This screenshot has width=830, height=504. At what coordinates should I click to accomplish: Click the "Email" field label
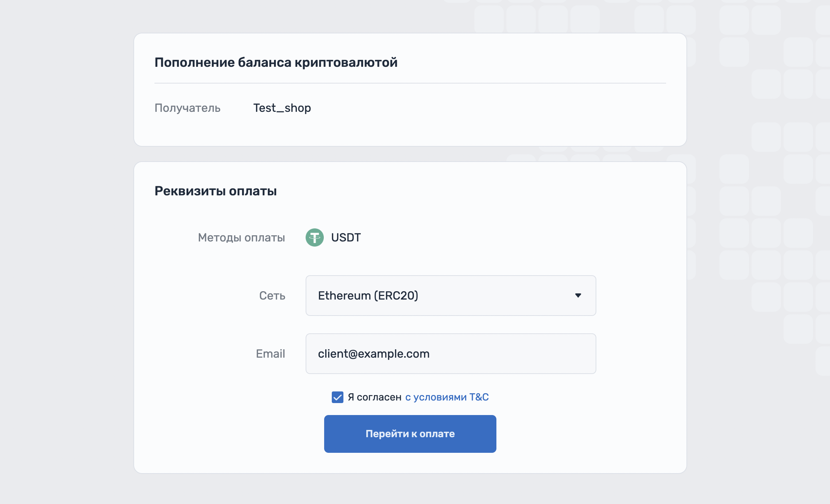click(270, 354)
